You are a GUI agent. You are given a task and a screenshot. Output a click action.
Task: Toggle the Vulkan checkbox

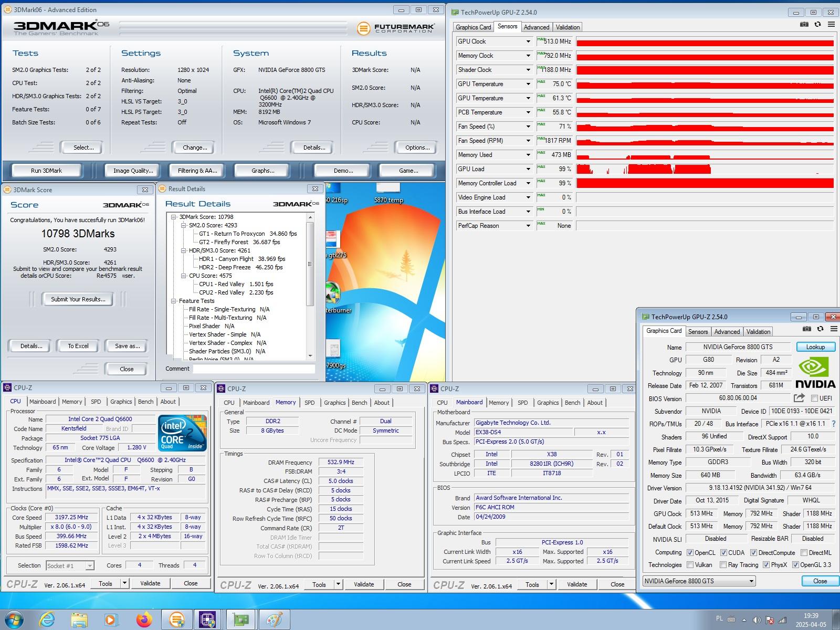pyautogui.click(x=690, y=565)
